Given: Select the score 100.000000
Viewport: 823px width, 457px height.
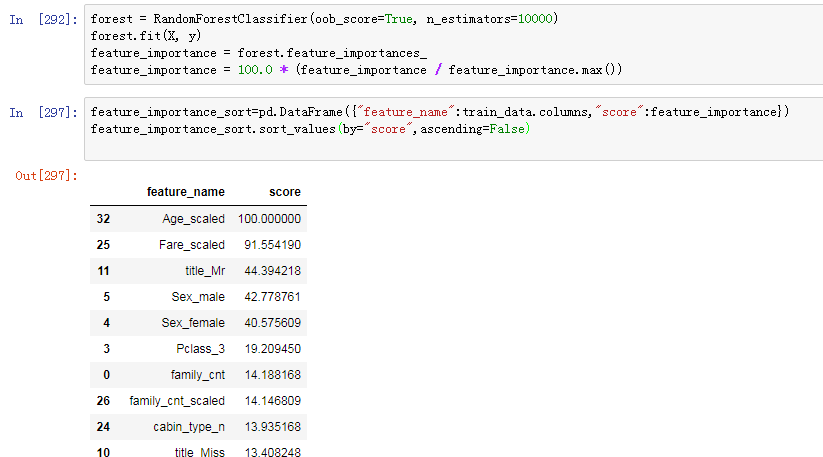Looking at the screenshot, I should (x=269, y=219).
